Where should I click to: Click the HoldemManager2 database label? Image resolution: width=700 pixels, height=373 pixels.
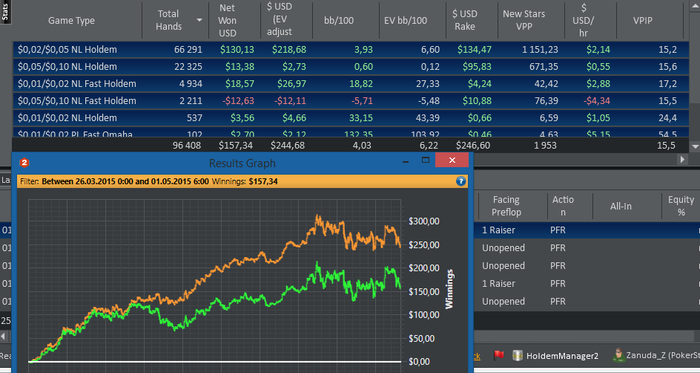click(x=562, y=356)
